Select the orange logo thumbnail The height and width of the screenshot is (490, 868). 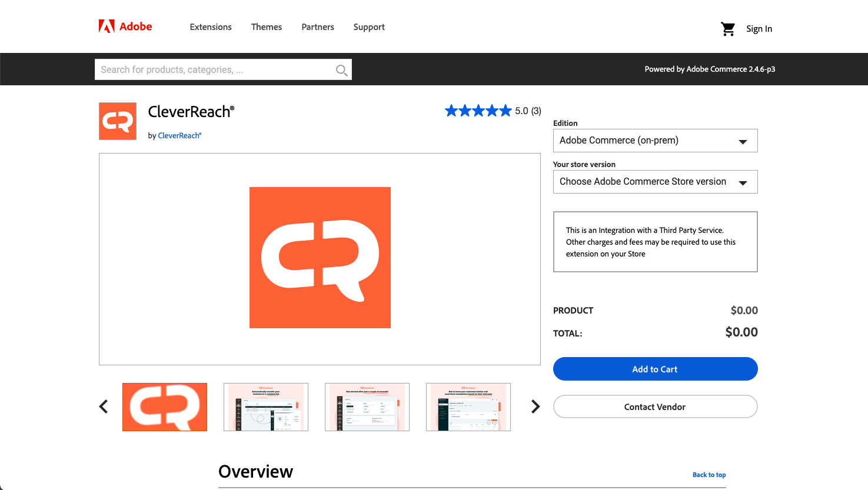(x=165, y=407)
